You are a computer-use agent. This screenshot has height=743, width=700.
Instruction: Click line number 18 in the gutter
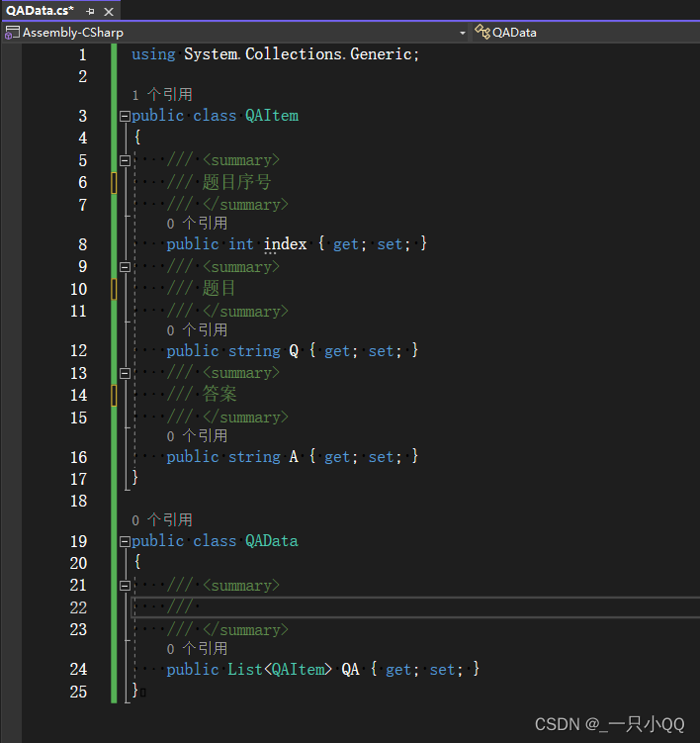(78, 501)
